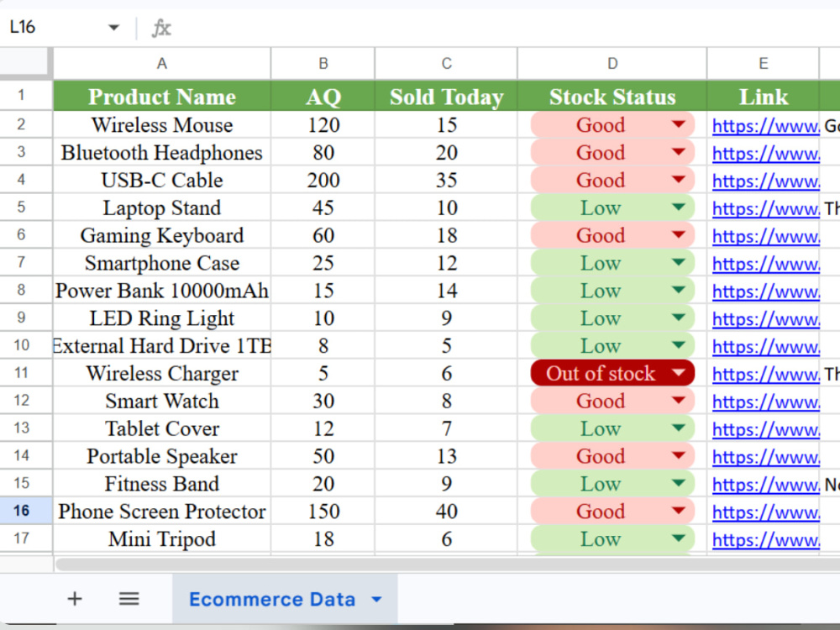Open Stock Status dropdown for Wireless Mouse
This screenshot has height=630, width=840.
(x=678, y=124)
